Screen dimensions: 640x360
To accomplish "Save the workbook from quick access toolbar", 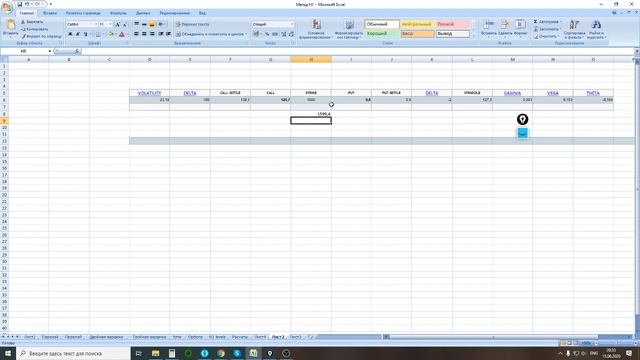I will (x=19, y=4).
